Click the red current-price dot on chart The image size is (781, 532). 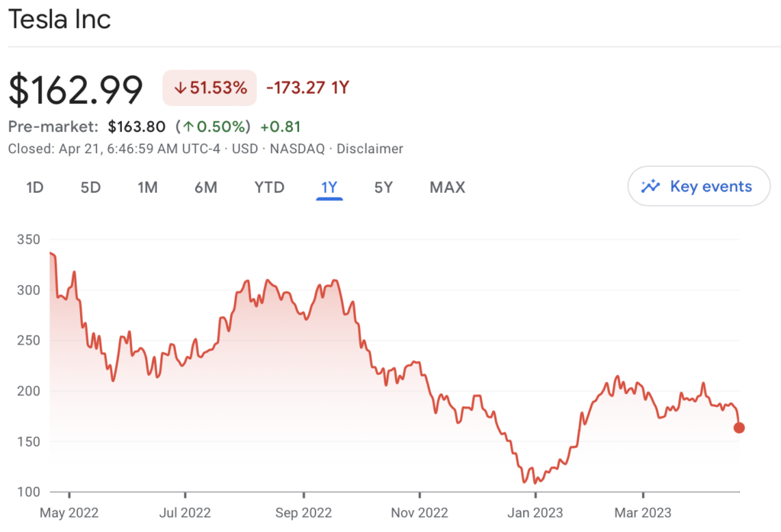(739, 428)
